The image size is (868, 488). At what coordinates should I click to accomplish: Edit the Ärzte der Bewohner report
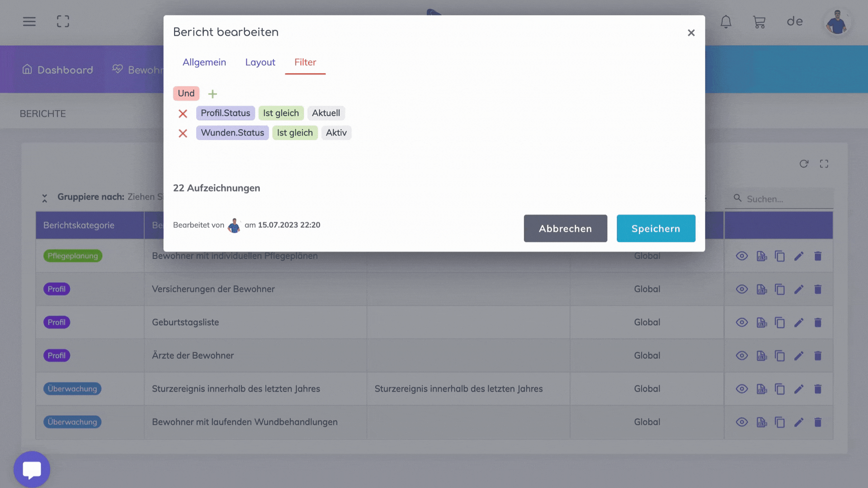(x=798, y=356)
